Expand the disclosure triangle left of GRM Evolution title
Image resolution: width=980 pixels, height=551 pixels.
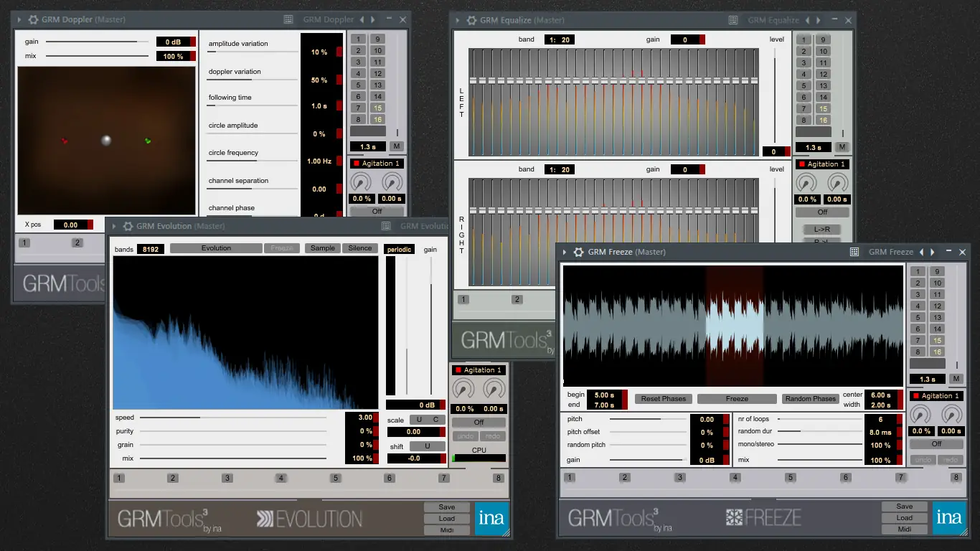click(113, 226)
